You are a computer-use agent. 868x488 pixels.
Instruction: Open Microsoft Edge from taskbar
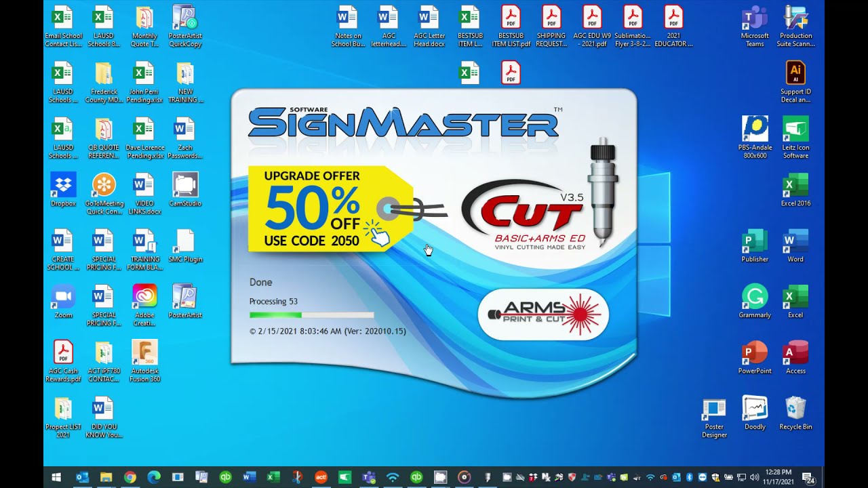(x=153, y=477)
